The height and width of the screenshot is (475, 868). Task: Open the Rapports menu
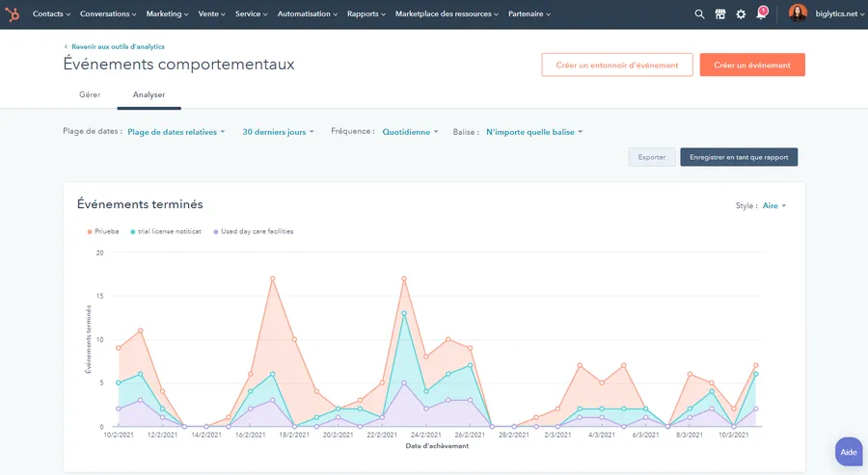[x=366, y=14]
